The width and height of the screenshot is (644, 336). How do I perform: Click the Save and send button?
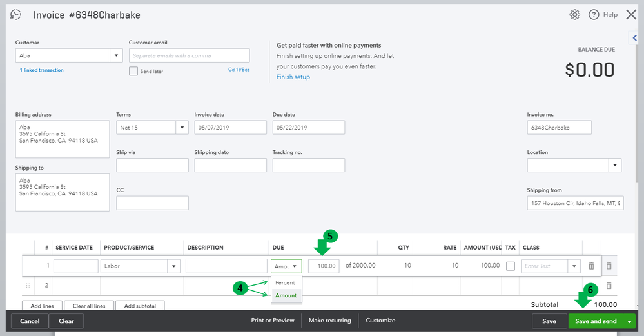pos(596,321)
